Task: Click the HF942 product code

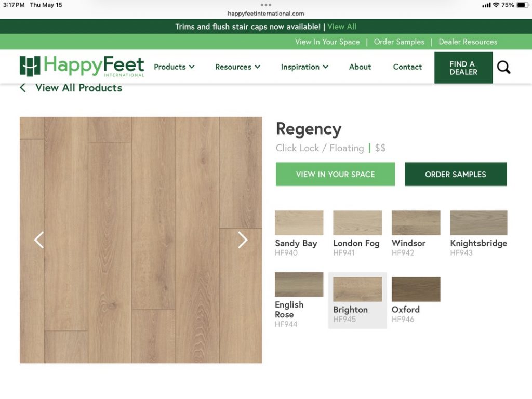Action: tap(403, 253)
